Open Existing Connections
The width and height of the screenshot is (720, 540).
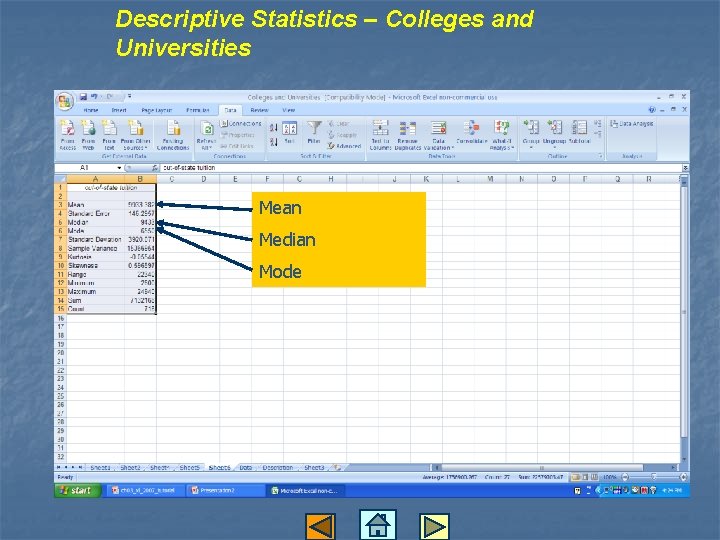pyautogui.click(x=173, y=135)
